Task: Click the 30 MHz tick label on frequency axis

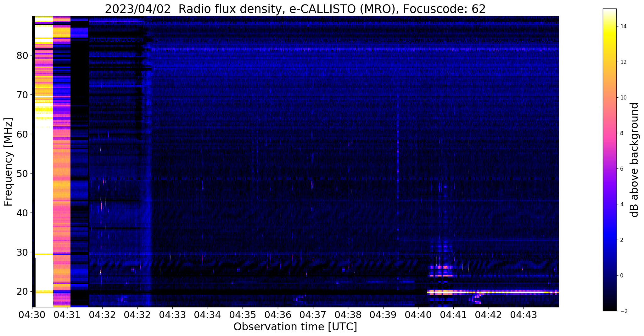Action: click(22, 252)
